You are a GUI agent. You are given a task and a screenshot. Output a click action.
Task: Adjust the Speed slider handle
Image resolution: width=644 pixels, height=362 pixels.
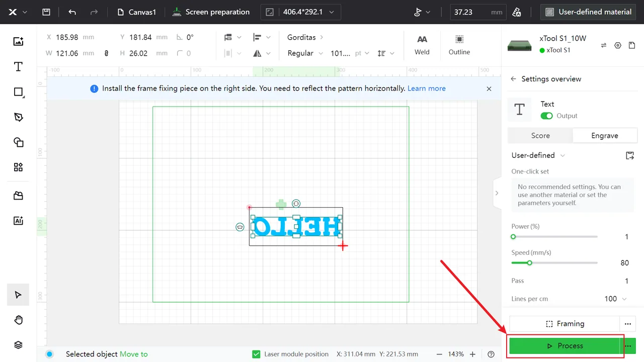[x=529, y=263]
